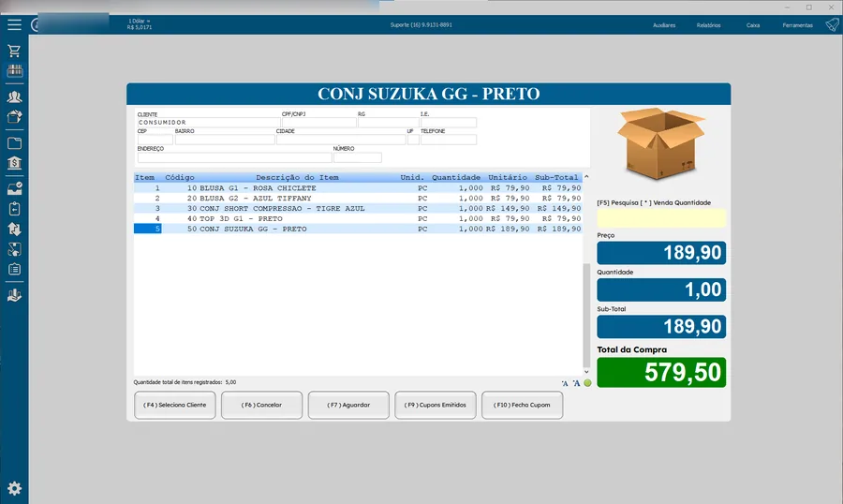Click F7 Aguardar button

(348, 405)
